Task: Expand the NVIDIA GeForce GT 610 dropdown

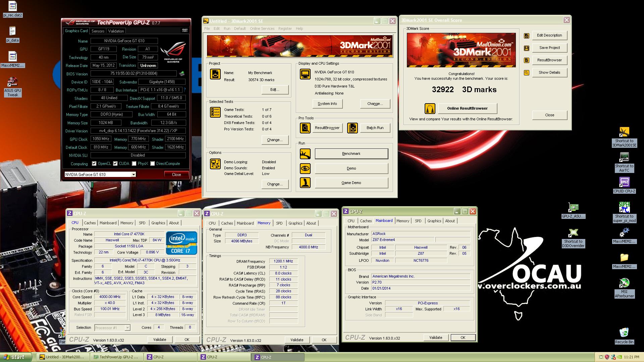Action: pos(133,174)
